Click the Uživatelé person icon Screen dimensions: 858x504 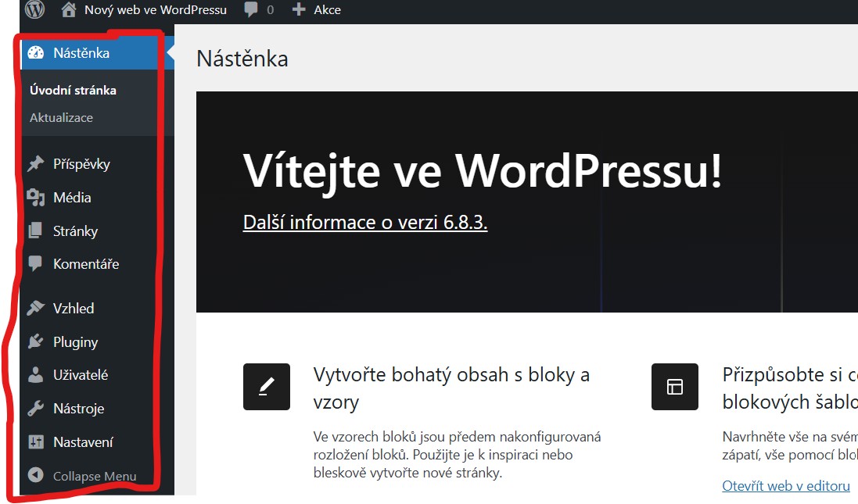36,375
